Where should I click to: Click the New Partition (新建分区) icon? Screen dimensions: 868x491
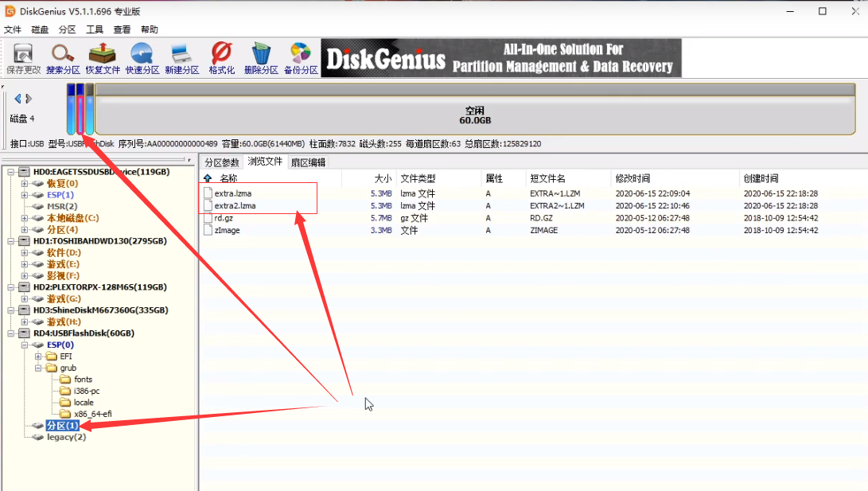pyautogui.click(x=181, y=58)
